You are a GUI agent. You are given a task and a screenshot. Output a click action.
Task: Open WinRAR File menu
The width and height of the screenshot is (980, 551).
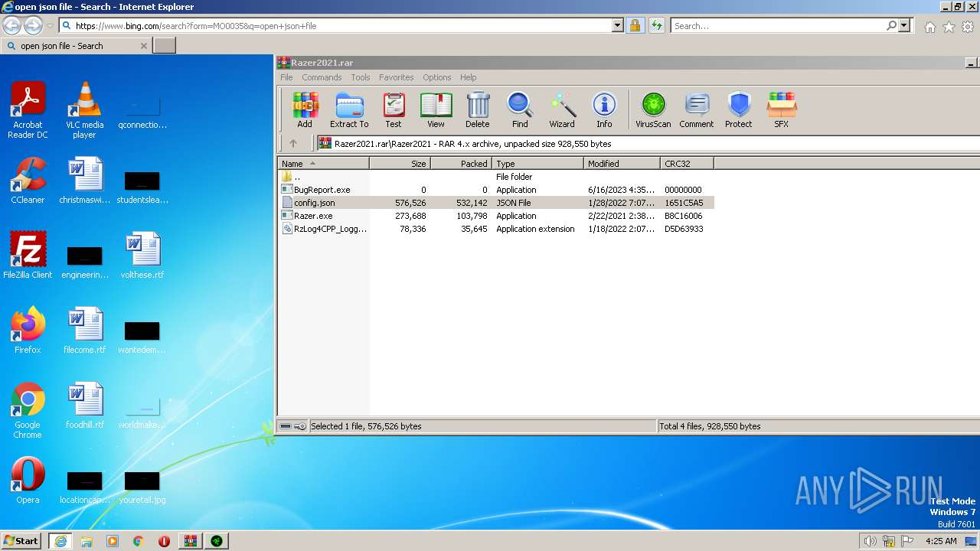click(286, 77)
